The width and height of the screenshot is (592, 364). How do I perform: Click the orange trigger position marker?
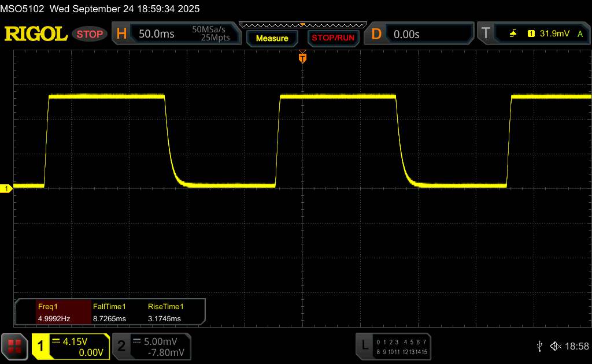tap(302, 57)
